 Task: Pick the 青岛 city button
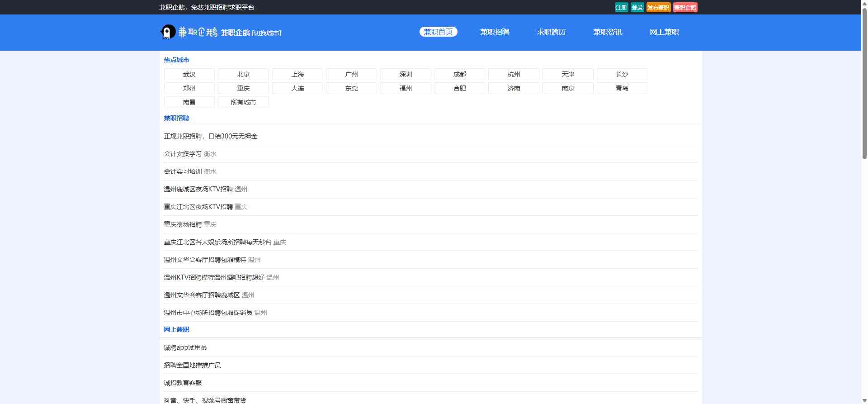point(622,88)
